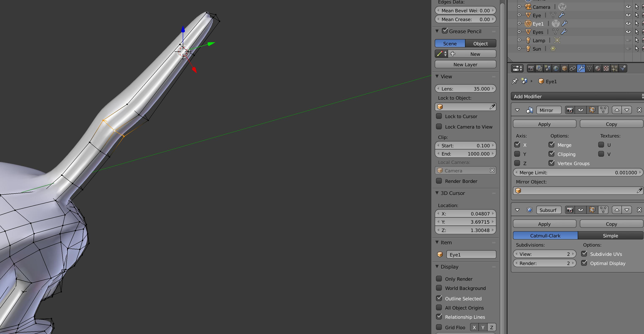The height and width of the screenshot is (334, 644).
Task: Switch Grease Pencil source to Object
Action: [x=480, y=43]
